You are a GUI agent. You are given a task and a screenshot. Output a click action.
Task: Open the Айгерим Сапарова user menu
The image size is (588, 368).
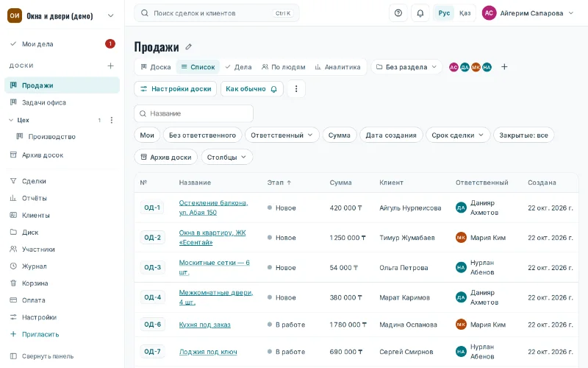528,13
